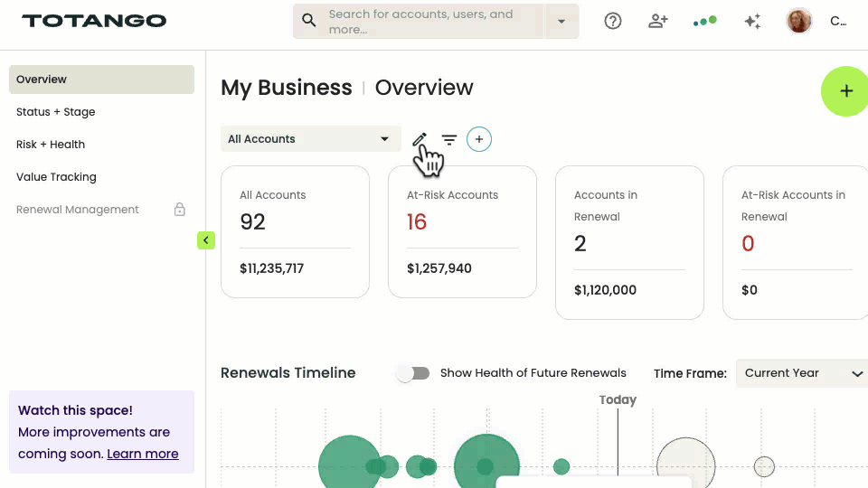Click the small empty circle at timeline's right end

click(764, 466)
